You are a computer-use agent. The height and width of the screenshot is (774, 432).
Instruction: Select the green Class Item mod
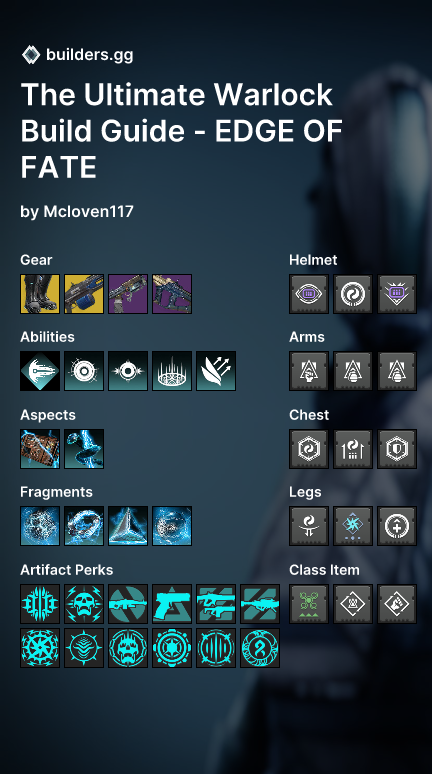[309, 604]
